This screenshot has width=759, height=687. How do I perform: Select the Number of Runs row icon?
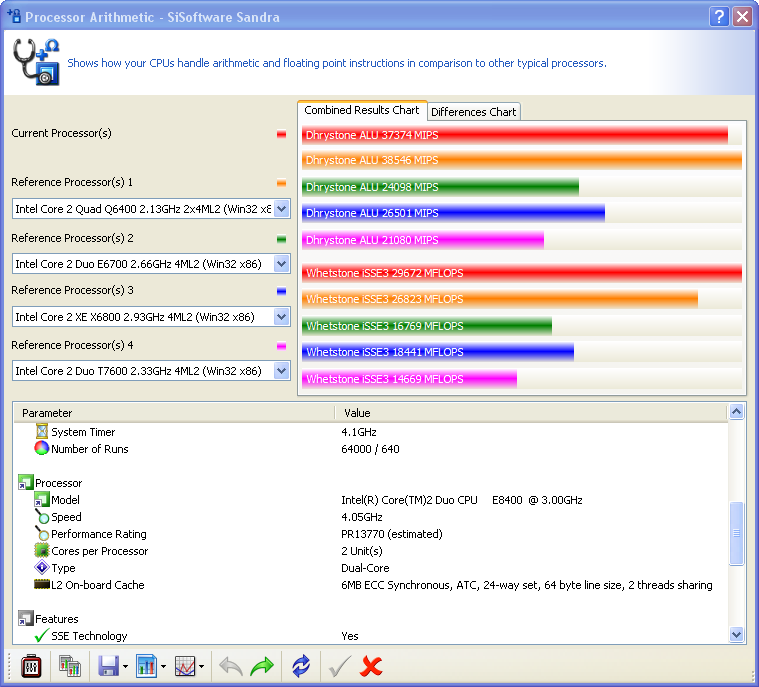(x=42, y=448)
